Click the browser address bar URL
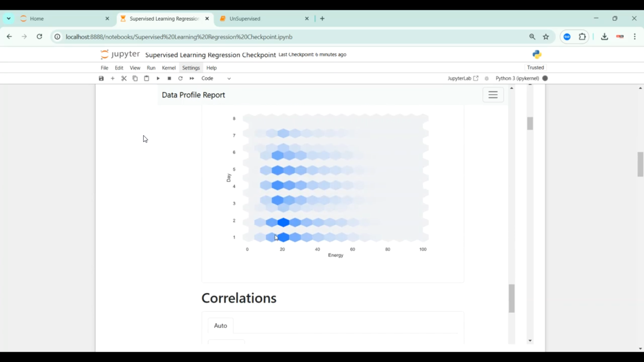This screenshot has width=644, height=362. click(x=179, y=37)
